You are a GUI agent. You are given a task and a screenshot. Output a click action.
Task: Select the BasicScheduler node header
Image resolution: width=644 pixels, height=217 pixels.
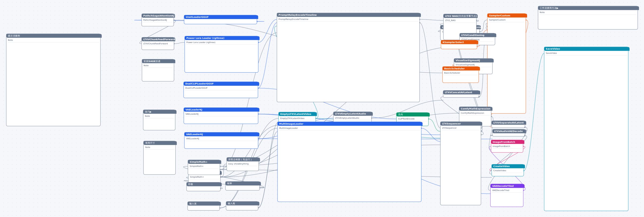click(461, 69)
